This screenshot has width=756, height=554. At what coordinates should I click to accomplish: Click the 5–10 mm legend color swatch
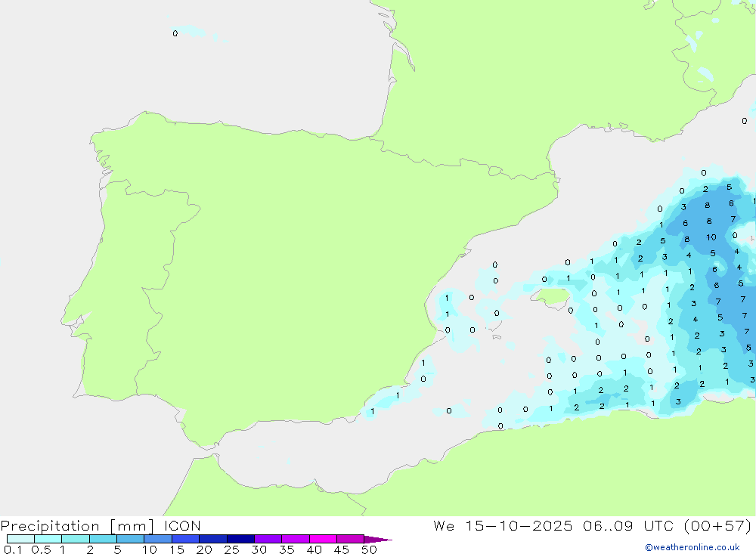pos(131,539)
